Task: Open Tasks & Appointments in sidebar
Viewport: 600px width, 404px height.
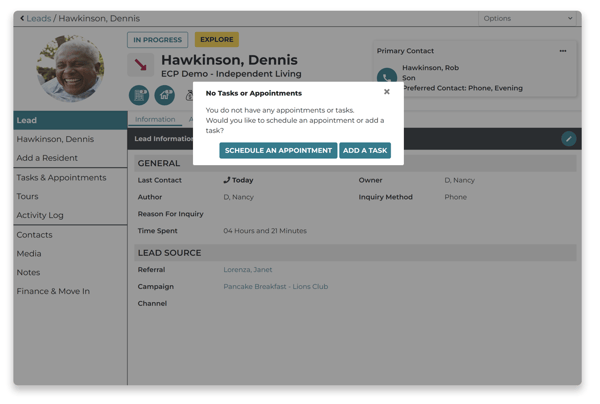Action: pos(61,178)
